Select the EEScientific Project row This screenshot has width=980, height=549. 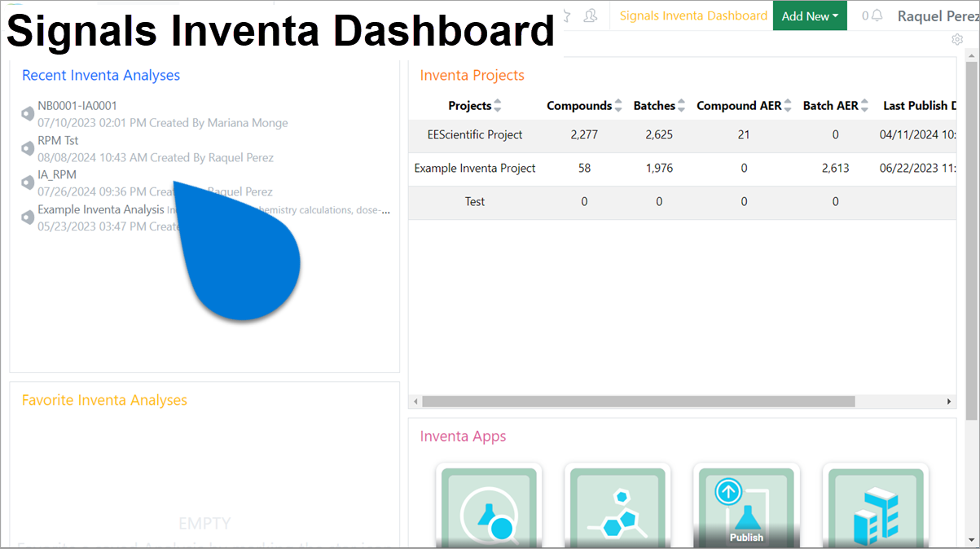[682, 134]
